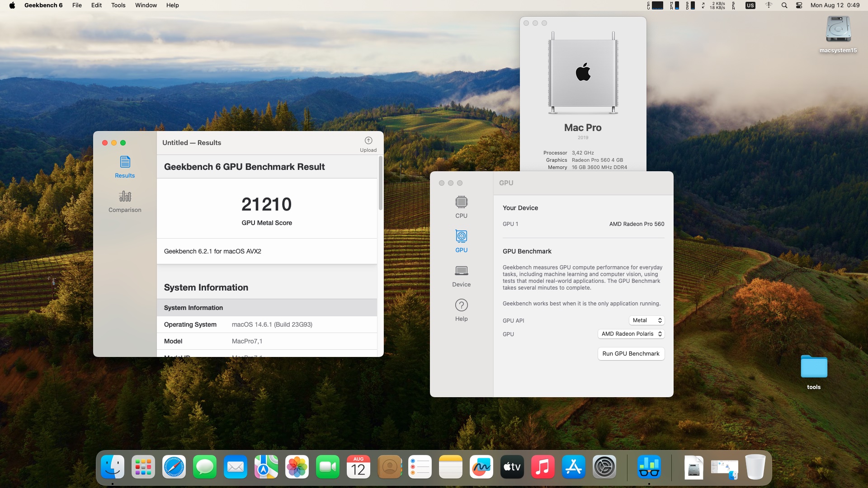Open the Apple menu

coord(12,5)
